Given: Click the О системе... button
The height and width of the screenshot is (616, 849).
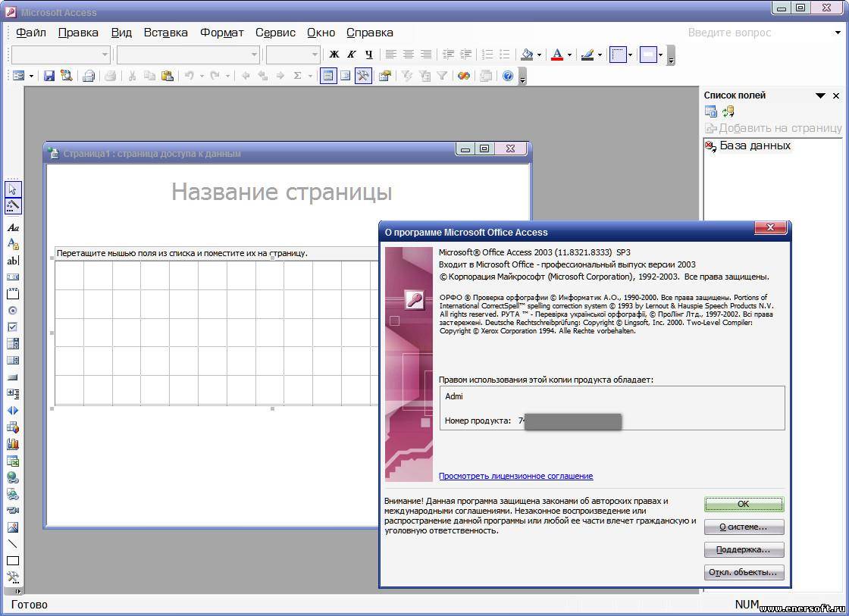Looking at the screenshot, I should (x=744, y=527).
